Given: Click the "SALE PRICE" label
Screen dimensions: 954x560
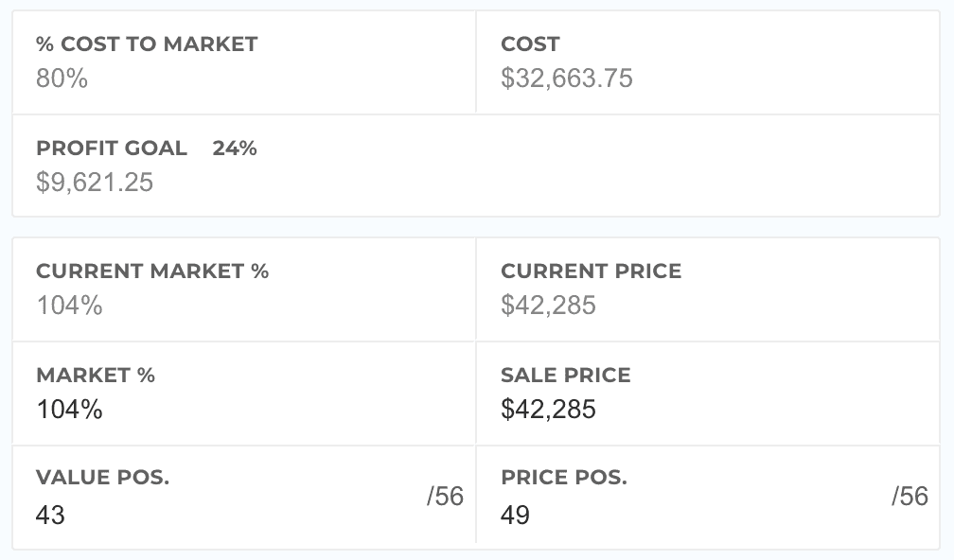Looking at the screenshot, I should (565, 375).
